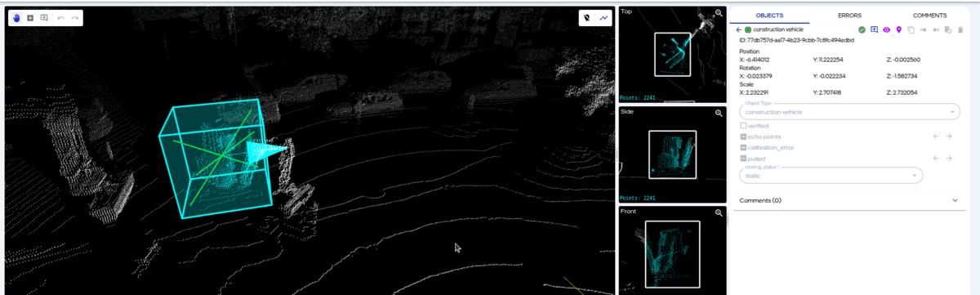Go back from construction vehicle object

pyautogui.click(x=738, y=29)
